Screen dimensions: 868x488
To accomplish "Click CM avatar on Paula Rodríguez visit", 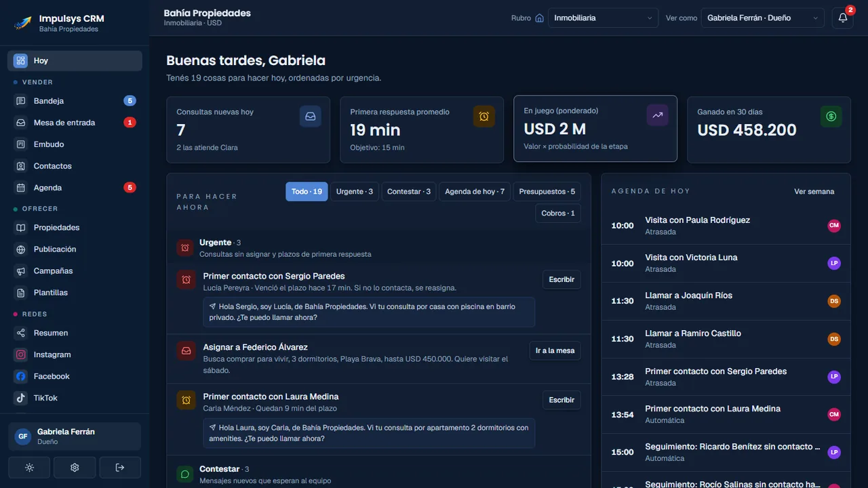I will point(834,226).
